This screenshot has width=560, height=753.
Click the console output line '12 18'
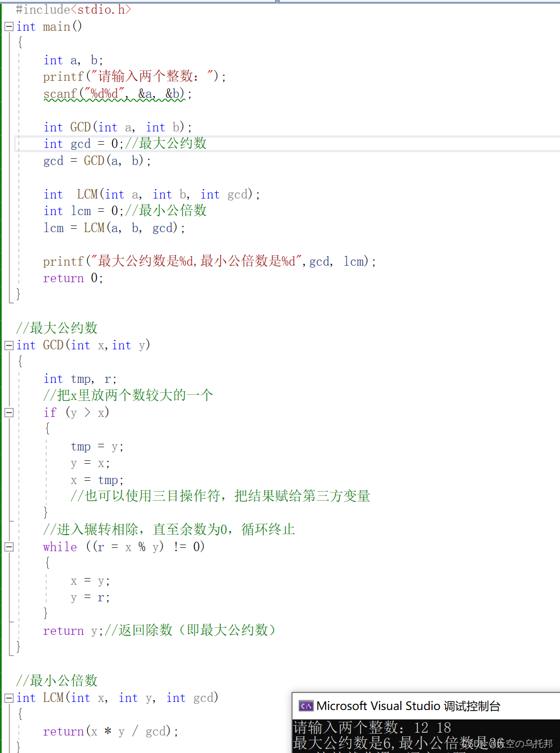point(372,727)
